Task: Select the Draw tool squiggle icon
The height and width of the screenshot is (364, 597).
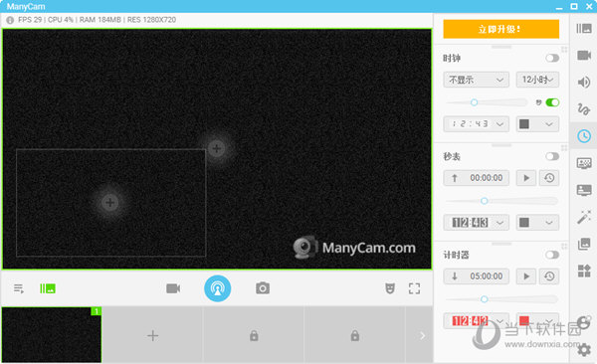Action: [x=584, y=108]
